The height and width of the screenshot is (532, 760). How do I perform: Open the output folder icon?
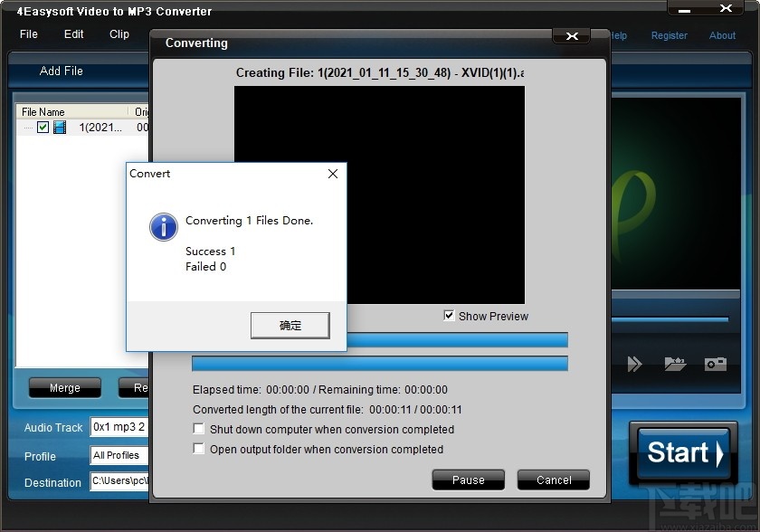(x=675, y=364)
